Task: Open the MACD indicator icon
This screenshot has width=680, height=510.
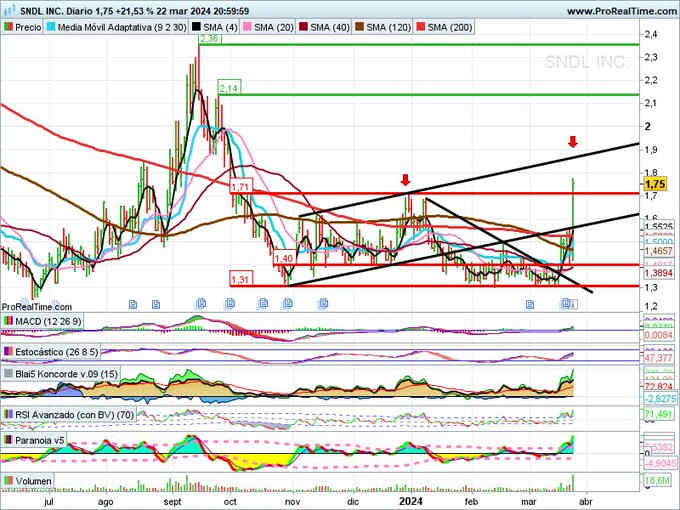Action: tap(8, 321)
